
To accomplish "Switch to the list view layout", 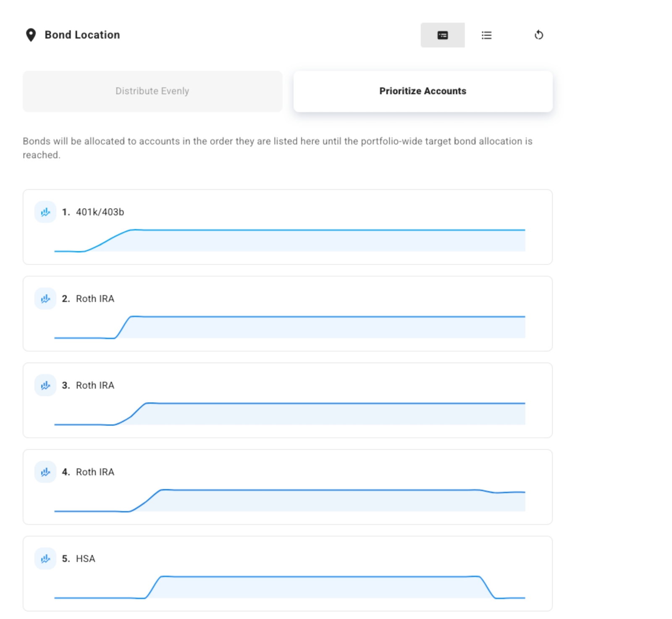I will click(486, 35).
